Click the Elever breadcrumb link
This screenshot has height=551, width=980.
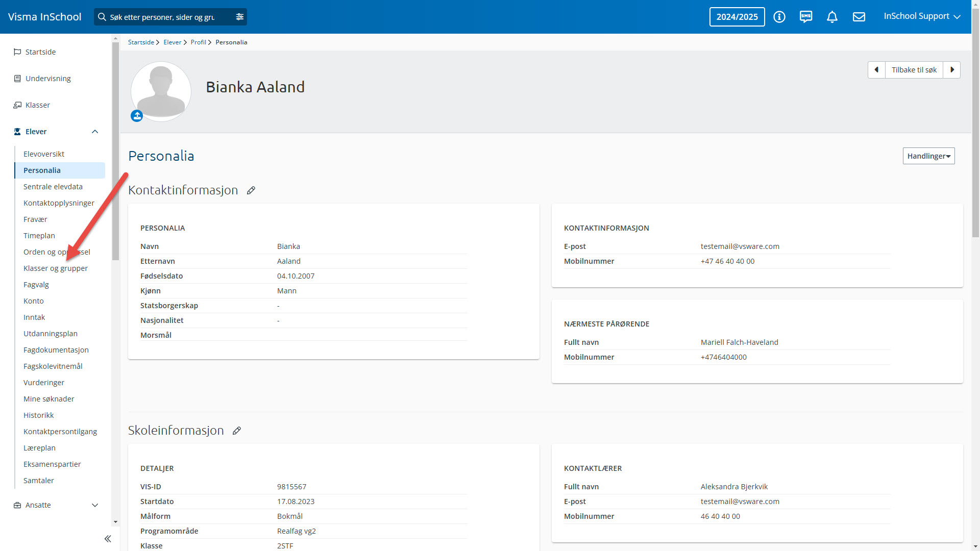(172, 42)
